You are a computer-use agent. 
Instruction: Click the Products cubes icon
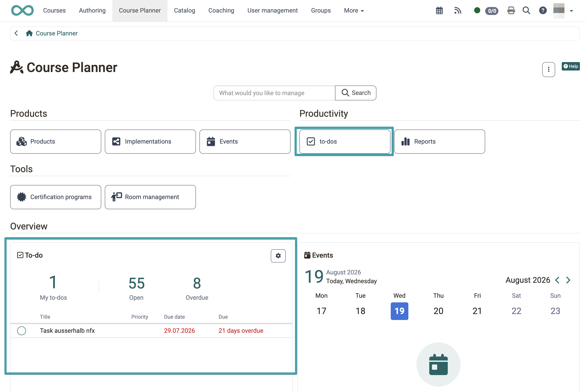(x=22, y=142)
